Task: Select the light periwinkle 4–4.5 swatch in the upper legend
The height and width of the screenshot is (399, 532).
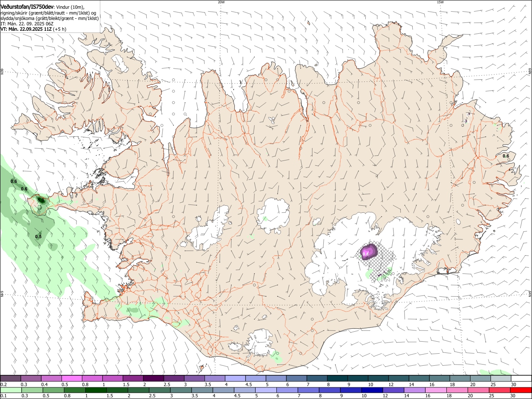Action: tap(234, 378)
